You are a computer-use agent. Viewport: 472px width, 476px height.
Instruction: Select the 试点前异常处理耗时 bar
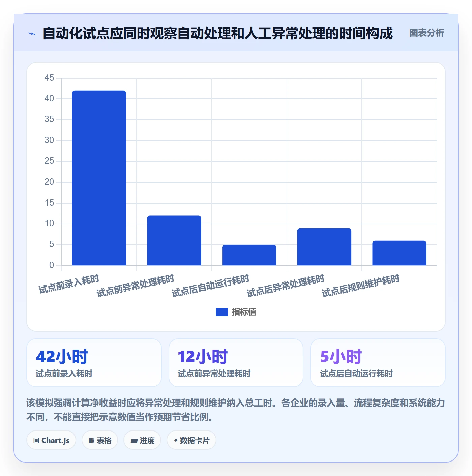(x=174, y=240)
